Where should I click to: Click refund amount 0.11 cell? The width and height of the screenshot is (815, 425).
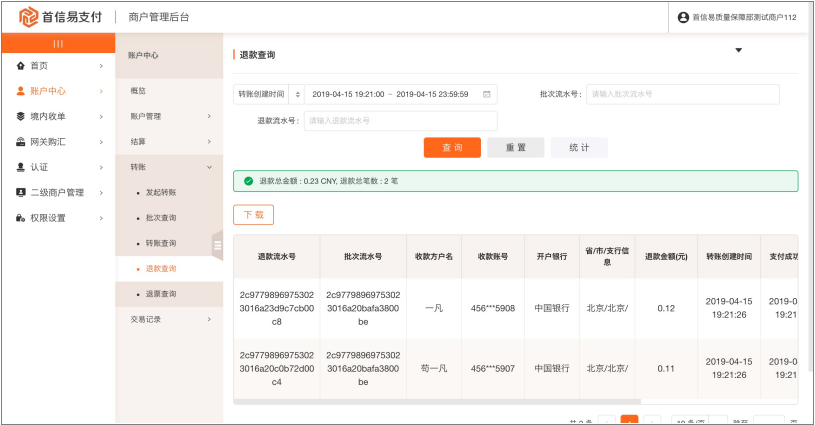(666, 368)
